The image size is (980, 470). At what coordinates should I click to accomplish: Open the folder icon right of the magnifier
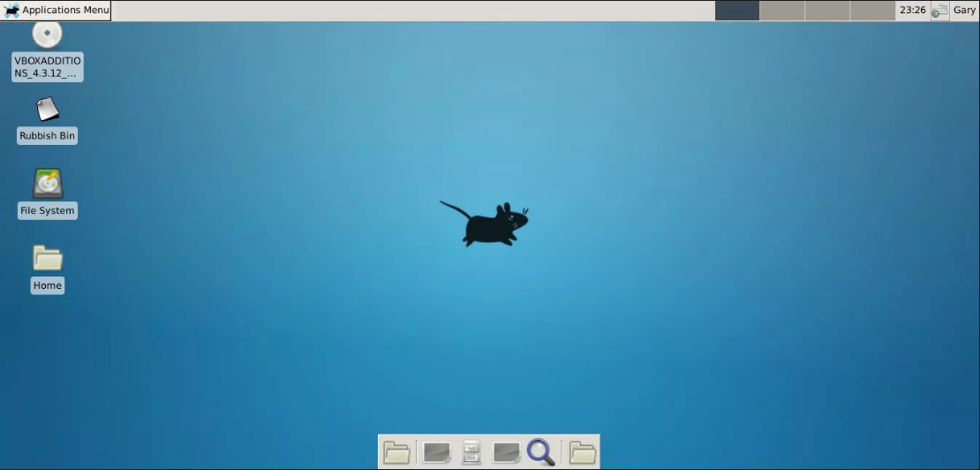point(582,452)
